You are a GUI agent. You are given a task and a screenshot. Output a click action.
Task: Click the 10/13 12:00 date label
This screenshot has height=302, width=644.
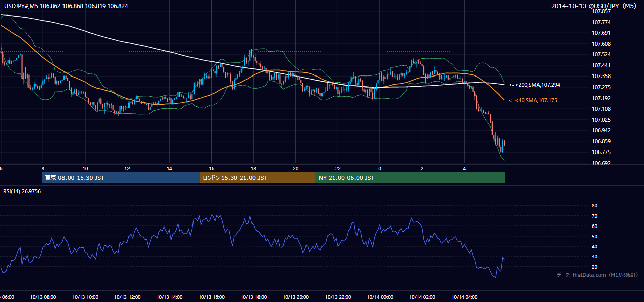click(127, 297)
